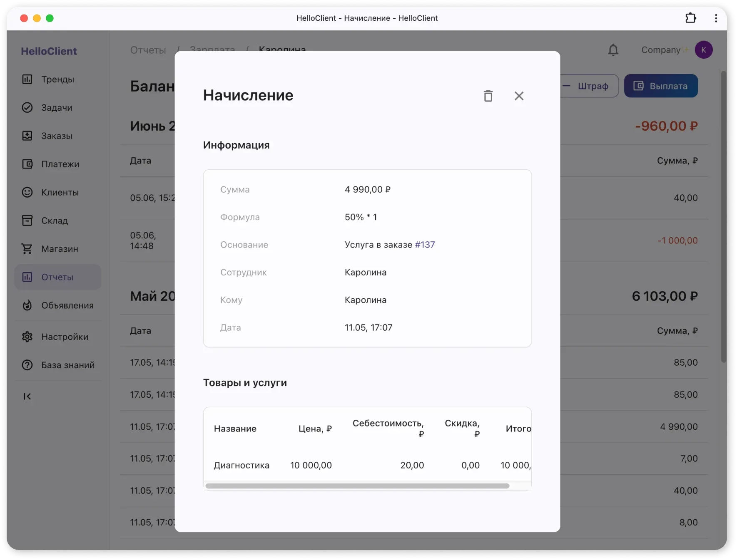Image resolution: width=737 pixels, height=560 pixels.
Task: Open the Клиенты section
Action: [x=59, y=192]
